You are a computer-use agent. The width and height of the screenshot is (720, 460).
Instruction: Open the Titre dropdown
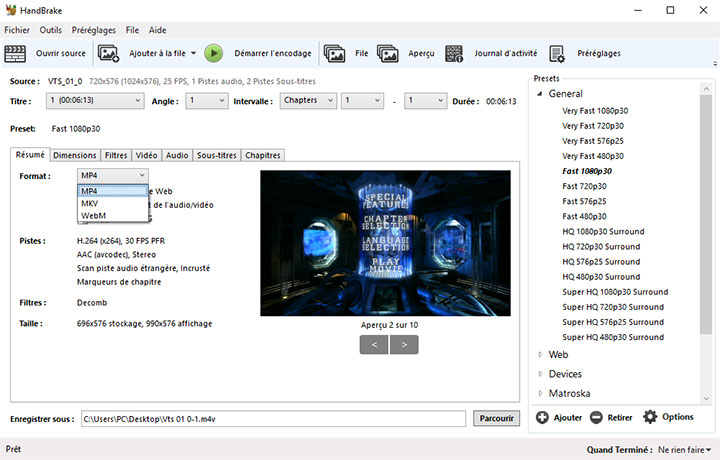(x=95, y=101)
